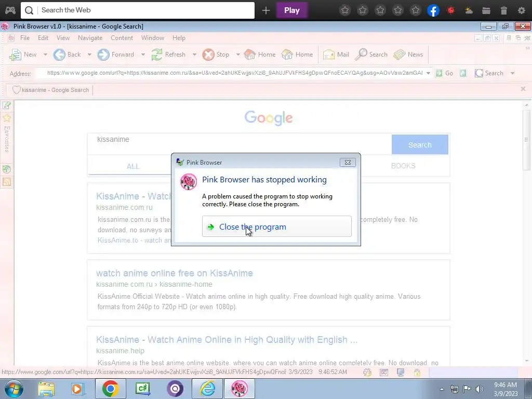Click the purple Play button
Viewport: 532px width, 399px height.
292,10
